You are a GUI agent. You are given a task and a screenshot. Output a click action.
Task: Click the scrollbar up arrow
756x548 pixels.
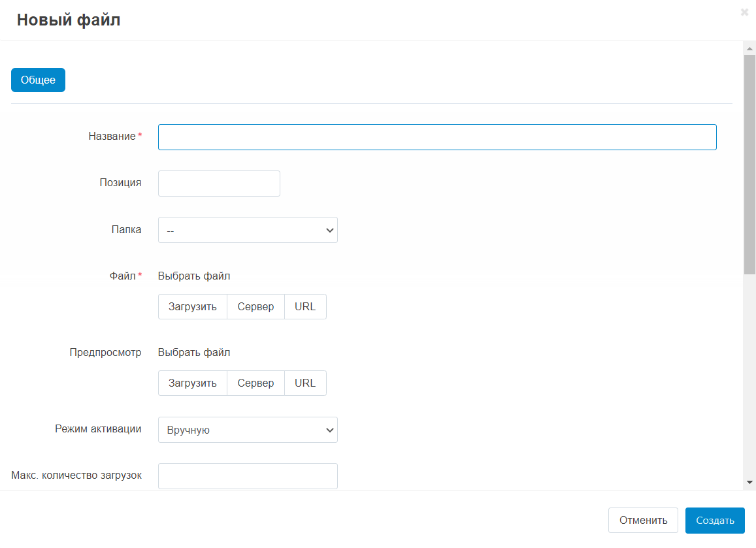coord(749,49)
